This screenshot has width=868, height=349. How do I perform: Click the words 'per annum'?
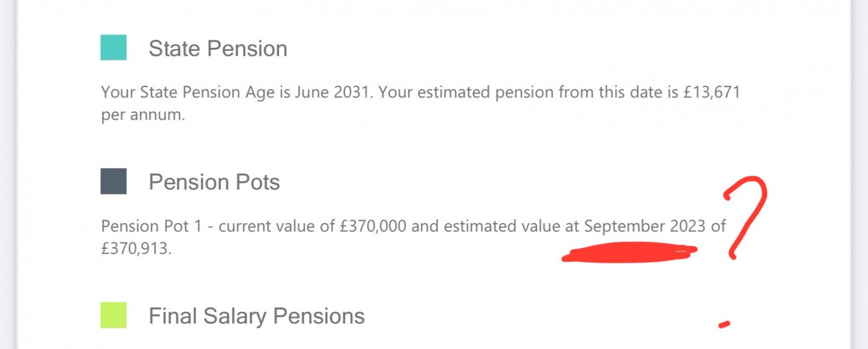141,115
